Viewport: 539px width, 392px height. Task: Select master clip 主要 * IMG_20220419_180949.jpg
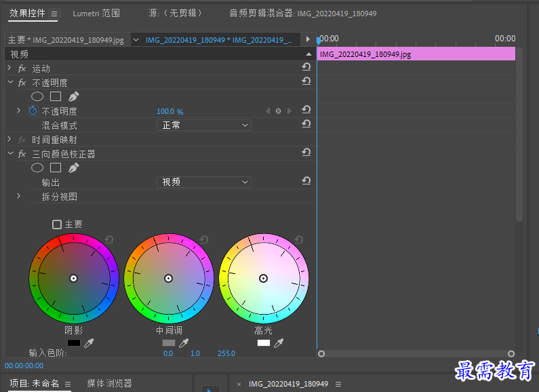[66, 40]
